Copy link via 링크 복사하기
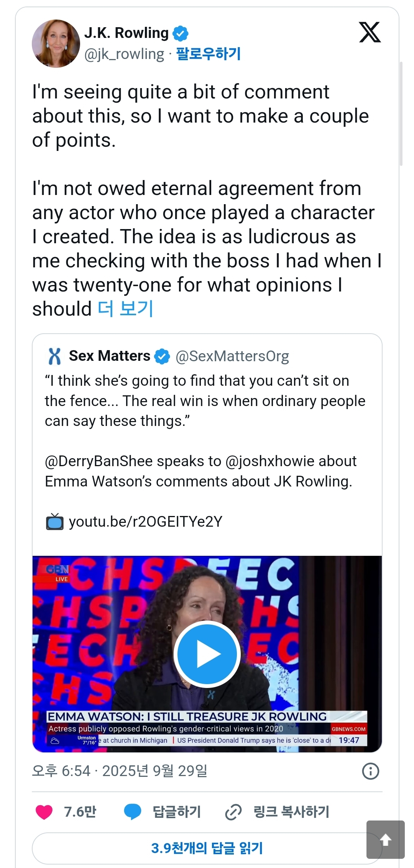 tap(291, 812)
